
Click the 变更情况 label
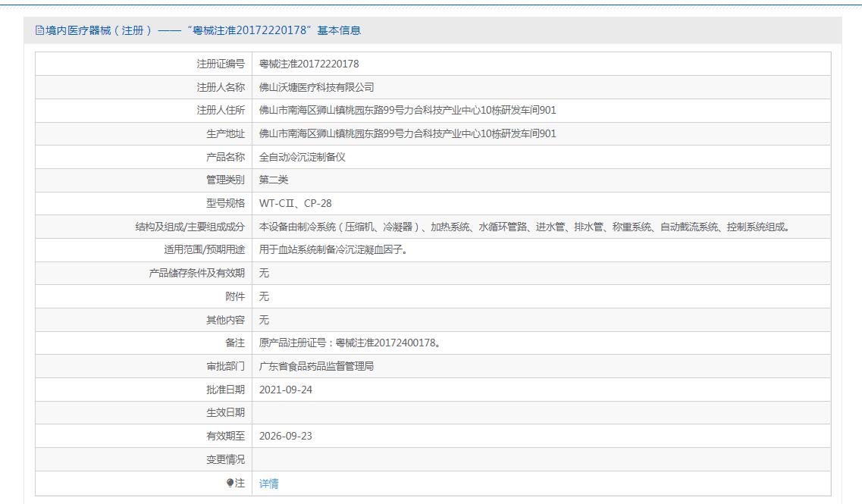(x=225, y=459)
